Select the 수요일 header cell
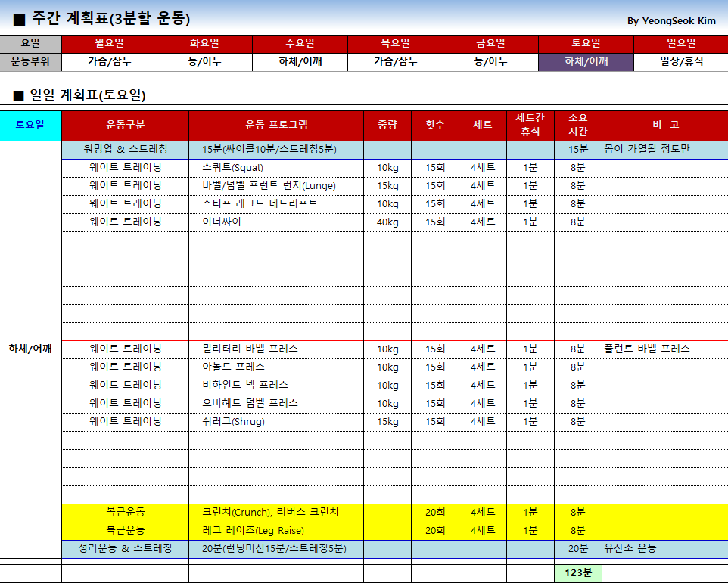 tap(300, 44)
